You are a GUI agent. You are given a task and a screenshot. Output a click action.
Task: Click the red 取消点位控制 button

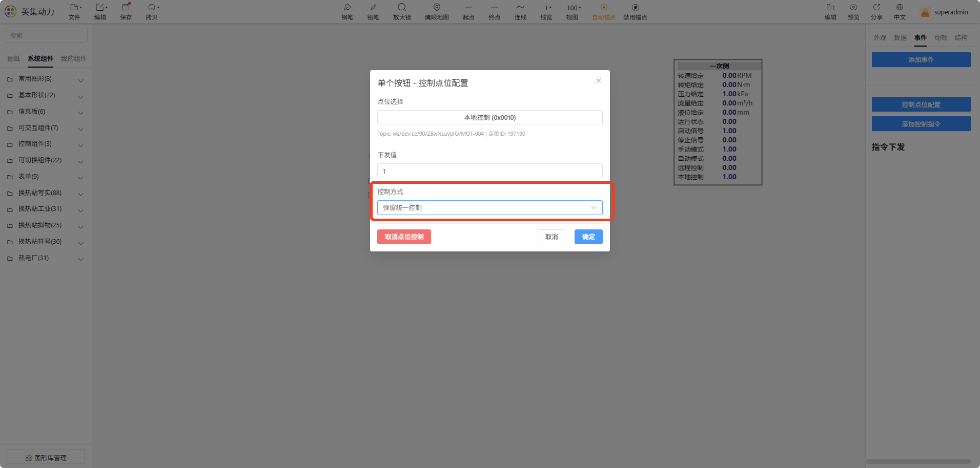404,237
